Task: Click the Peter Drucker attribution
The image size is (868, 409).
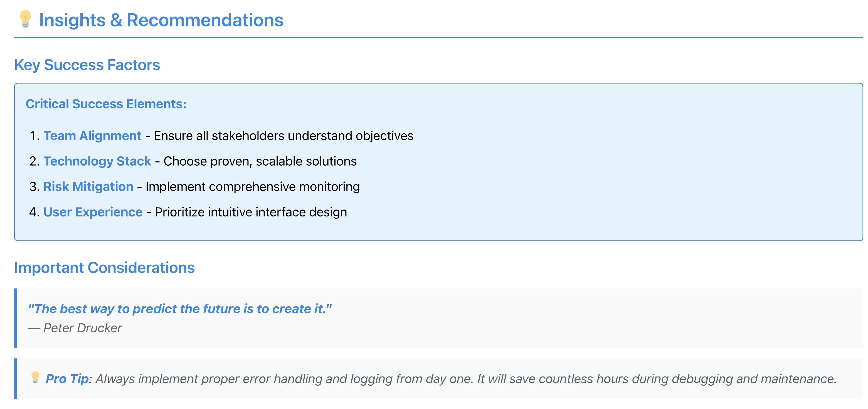Action: (83, 328)
